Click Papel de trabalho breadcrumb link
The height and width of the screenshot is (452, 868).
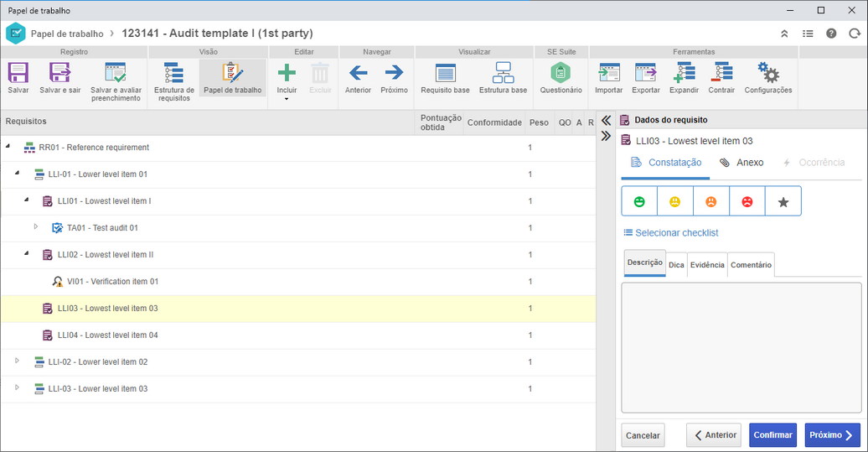(x=67, y=34)
